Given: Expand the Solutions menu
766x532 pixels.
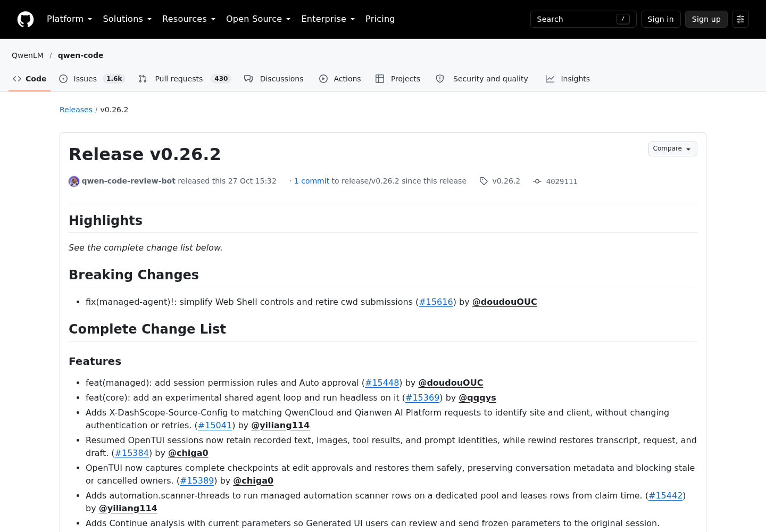Looking at the screenshot, I should point(127,19).
